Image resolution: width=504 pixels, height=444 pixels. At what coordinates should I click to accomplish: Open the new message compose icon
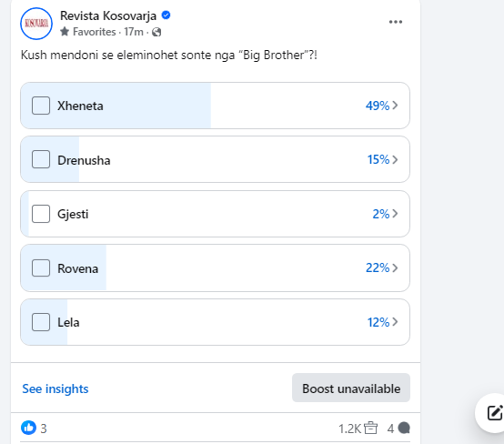coord(495,413)
